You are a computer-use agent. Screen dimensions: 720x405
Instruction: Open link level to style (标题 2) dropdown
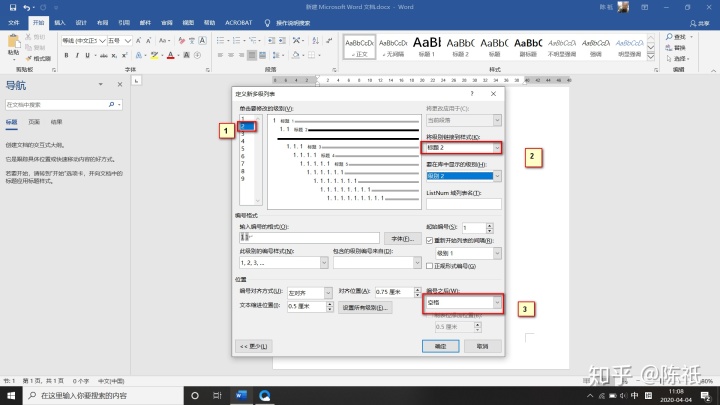[497, 147]
